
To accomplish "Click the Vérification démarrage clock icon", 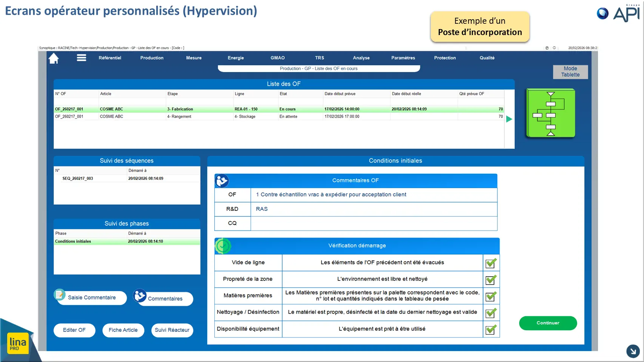I will point(223,246).
